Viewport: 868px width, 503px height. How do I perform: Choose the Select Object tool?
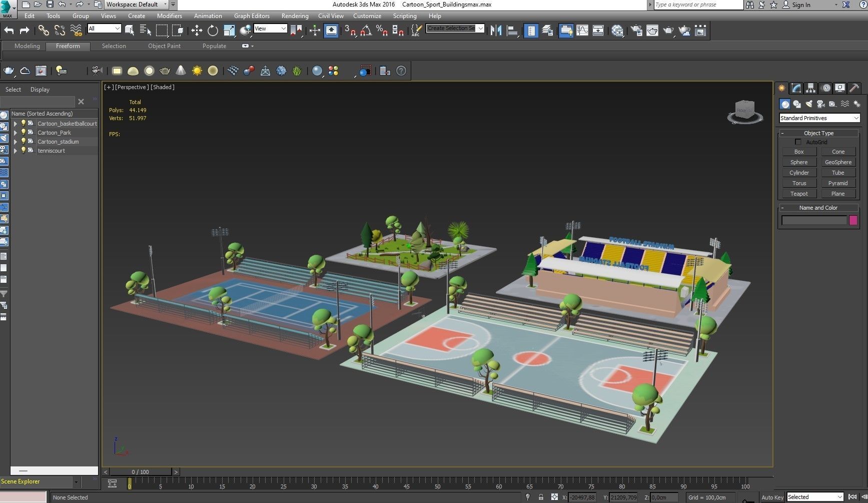[x=129, y=31]
